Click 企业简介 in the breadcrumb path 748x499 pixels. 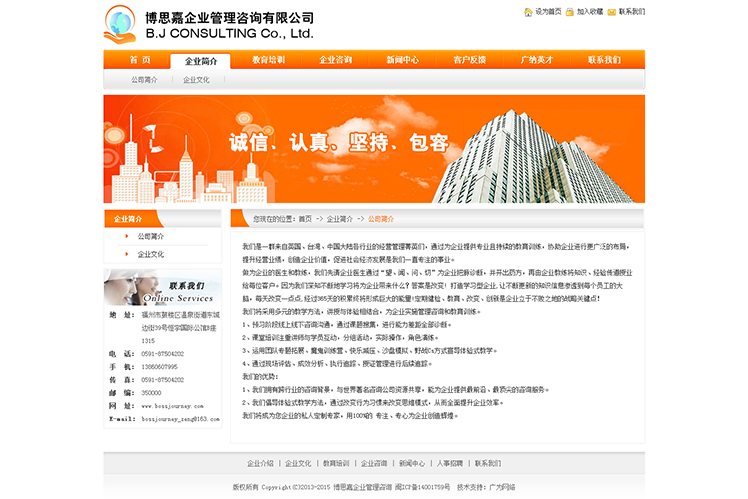coord(339,218)
